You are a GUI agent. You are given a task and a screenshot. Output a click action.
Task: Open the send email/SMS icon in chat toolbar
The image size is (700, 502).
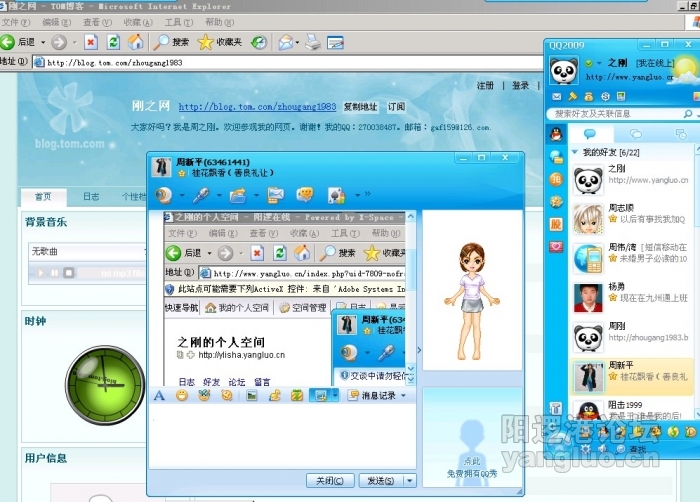coord(275,195)
